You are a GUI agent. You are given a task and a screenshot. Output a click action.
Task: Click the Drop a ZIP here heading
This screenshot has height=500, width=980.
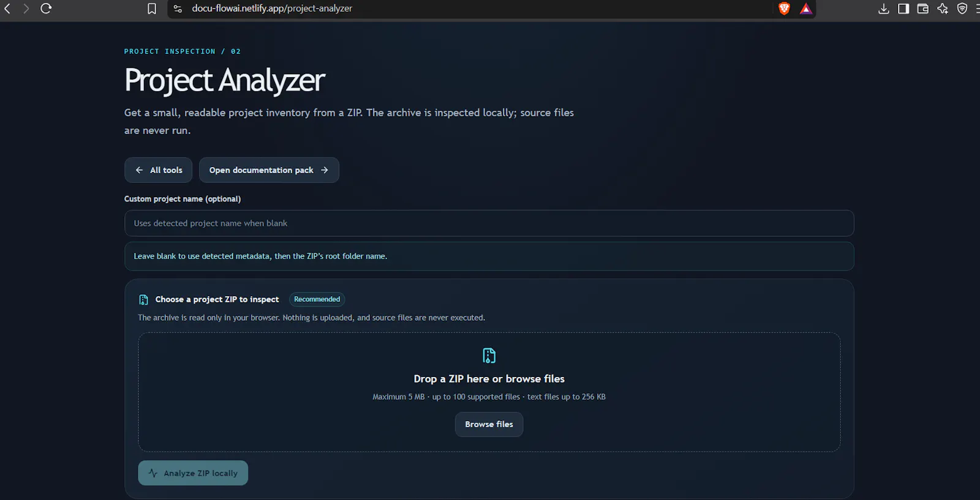coord(489,379)
